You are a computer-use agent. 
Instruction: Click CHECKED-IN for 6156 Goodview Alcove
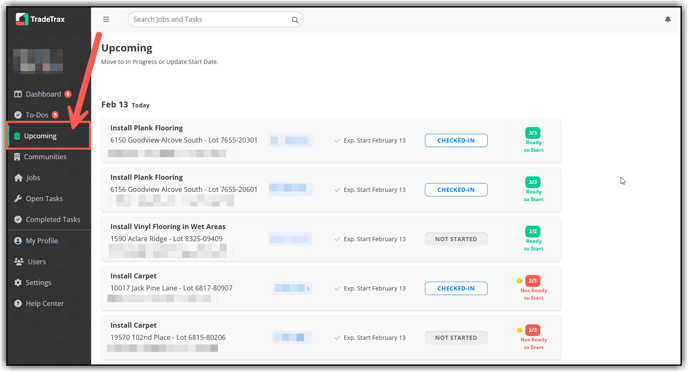tap(456, 190)
